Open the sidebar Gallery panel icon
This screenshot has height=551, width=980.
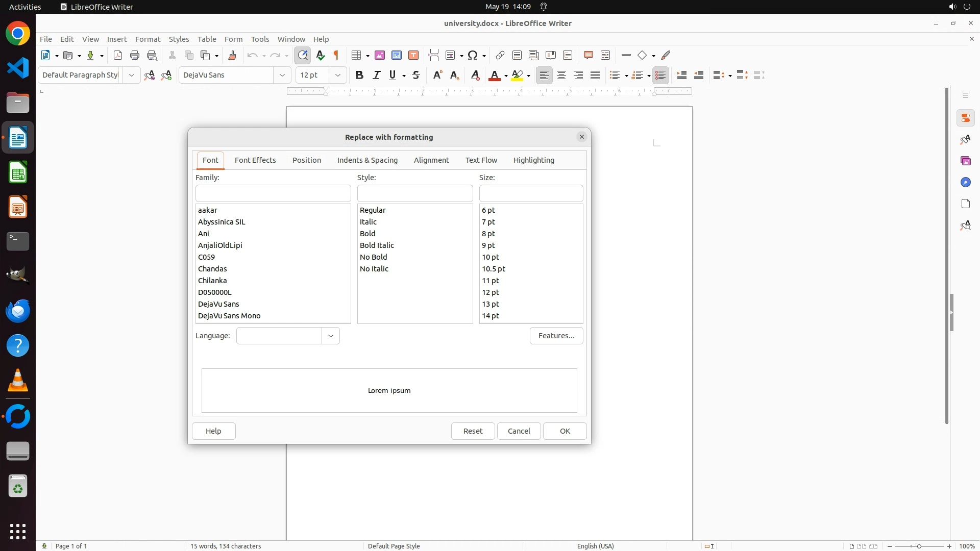click(965, 161)
